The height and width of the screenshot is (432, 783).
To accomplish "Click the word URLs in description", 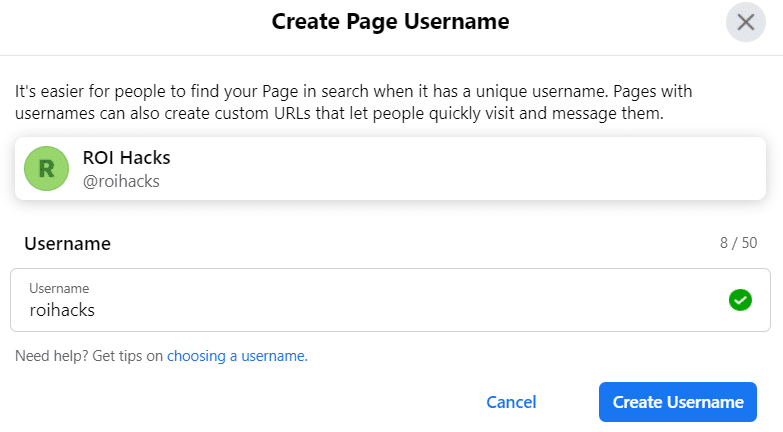I will (292, 113).
